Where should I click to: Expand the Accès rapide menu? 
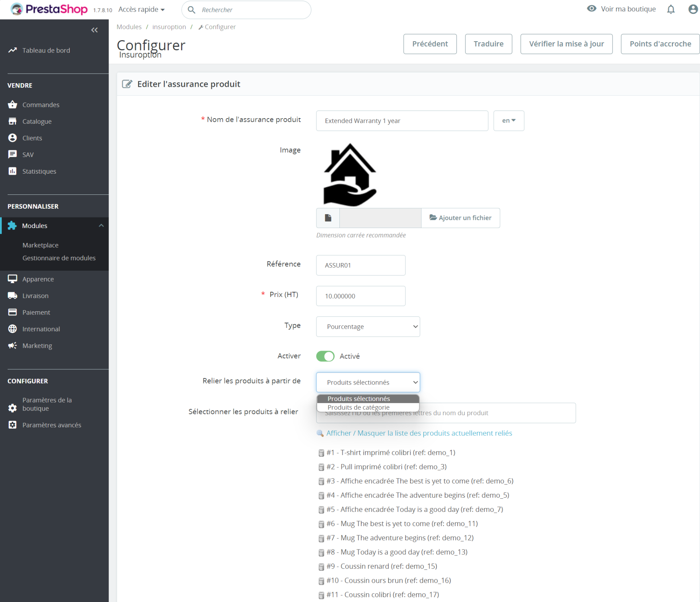(x=141, y=9)
